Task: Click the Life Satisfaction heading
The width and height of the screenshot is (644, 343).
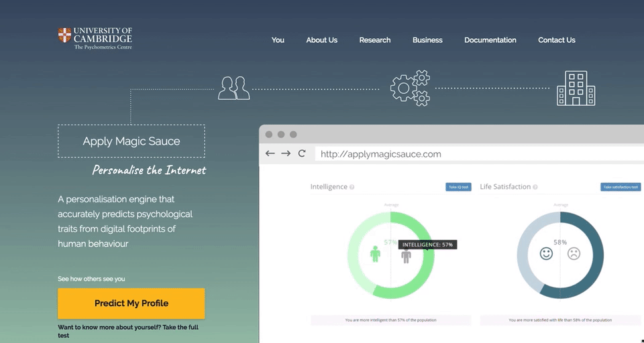Action: click(x=505, y=187)
